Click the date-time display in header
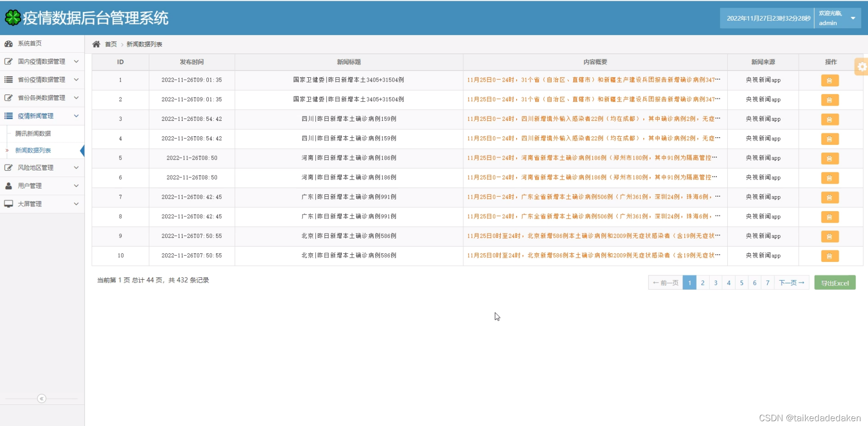868x426 pixels. [x=768, y=18]
